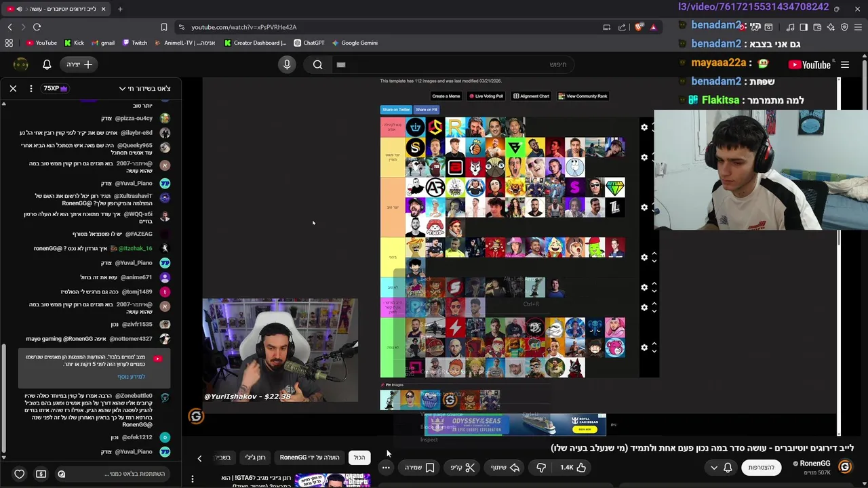868x488 pixels.
Task: Dislike the video with thumbs down
Action: point(541,467)
